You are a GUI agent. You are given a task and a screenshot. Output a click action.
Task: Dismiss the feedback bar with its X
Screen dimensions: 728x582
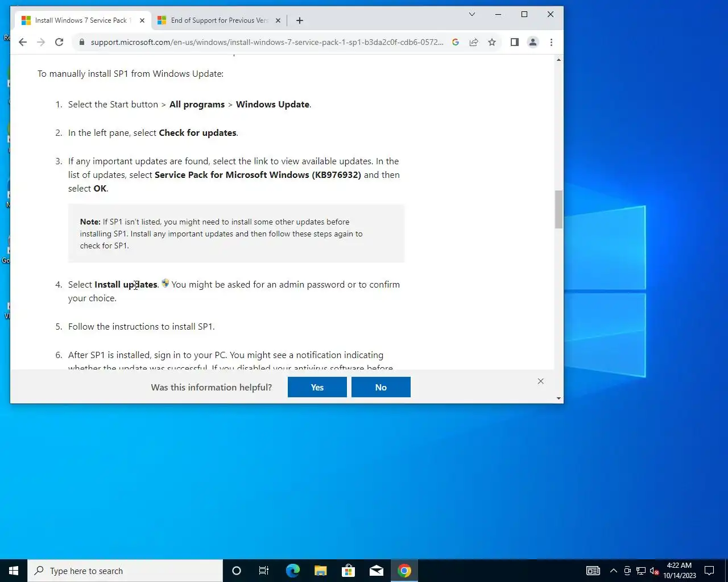tap(541, 381)
